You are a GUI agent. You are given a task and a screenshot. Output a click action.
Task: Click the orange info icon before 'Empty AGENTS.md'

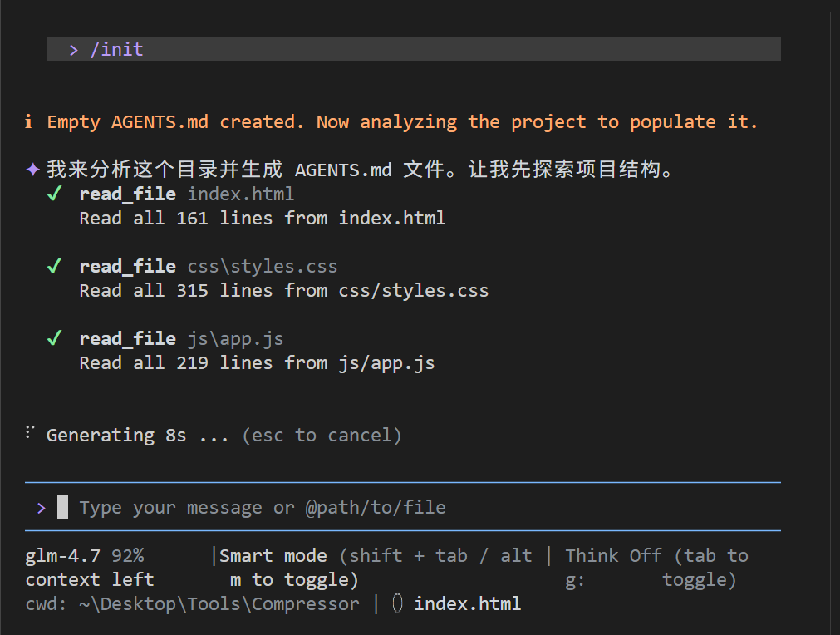pos(28,122)
